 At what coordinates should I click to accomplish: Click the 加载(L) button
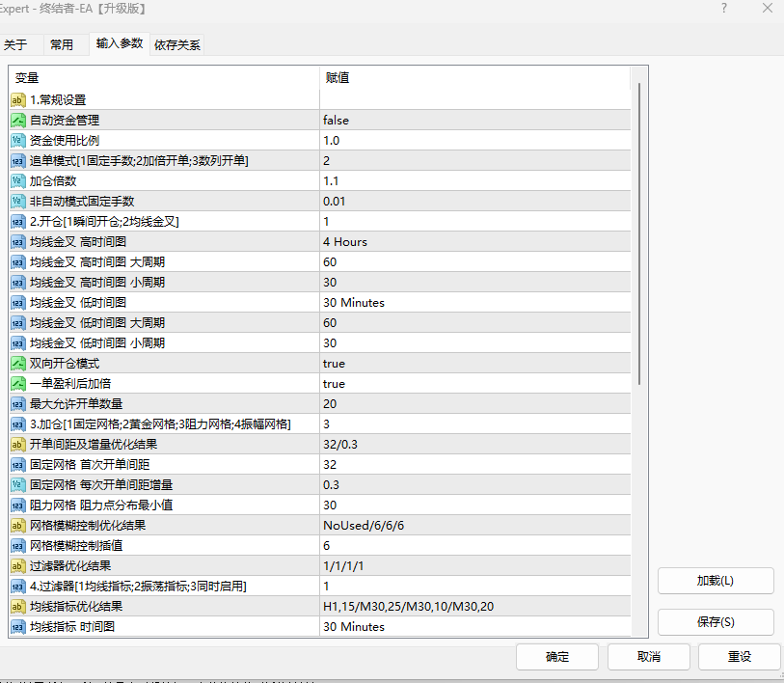tap(716, 580)
